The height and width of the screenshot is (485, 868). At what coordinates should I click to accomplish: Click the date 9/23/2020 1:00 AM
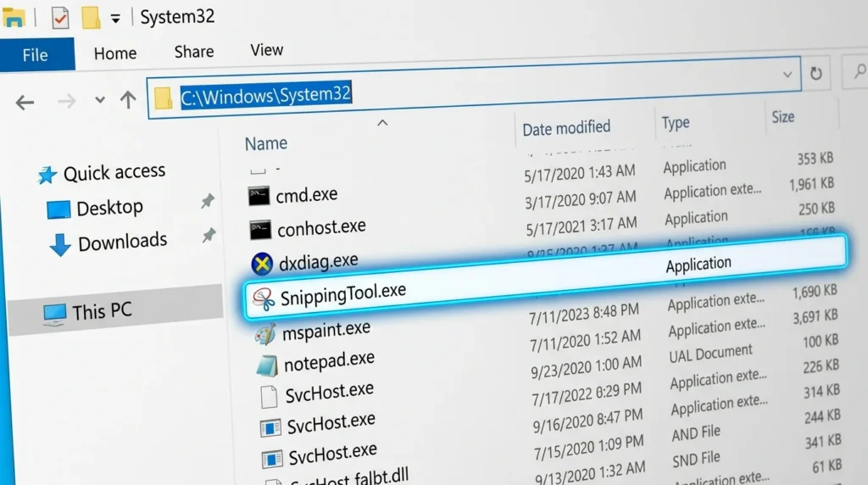pos(587,368)
